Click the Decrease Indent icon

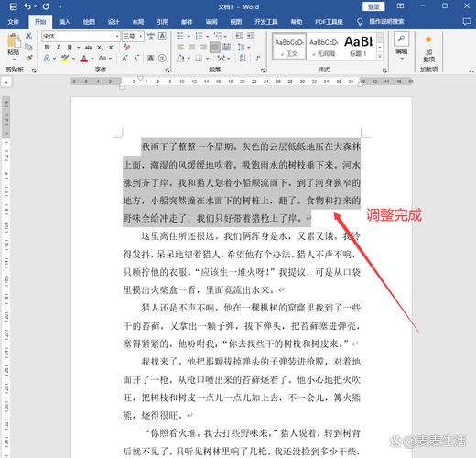pos(239,37)
